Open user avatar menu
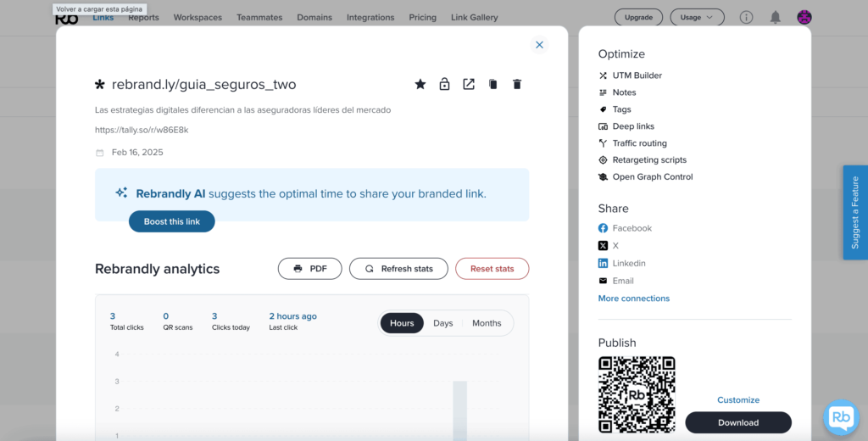Image resolution: width=868 pixels, height=441 pixels. [x=804, y=17]
